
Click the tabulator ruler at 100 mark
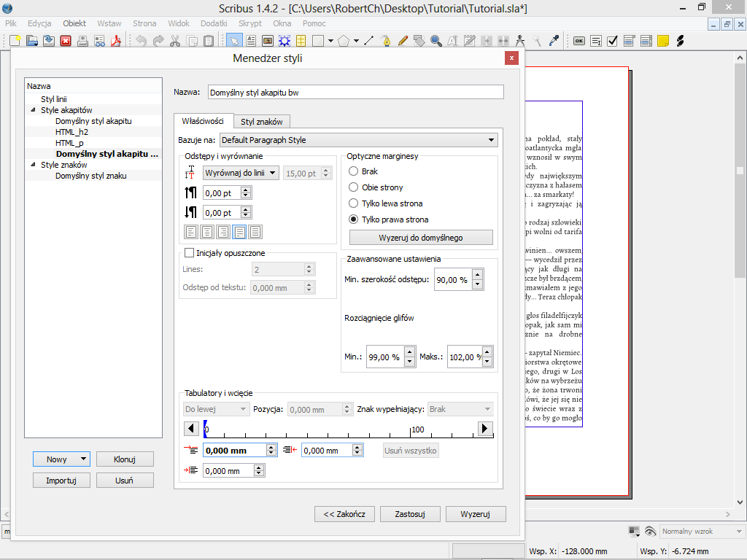411,432
